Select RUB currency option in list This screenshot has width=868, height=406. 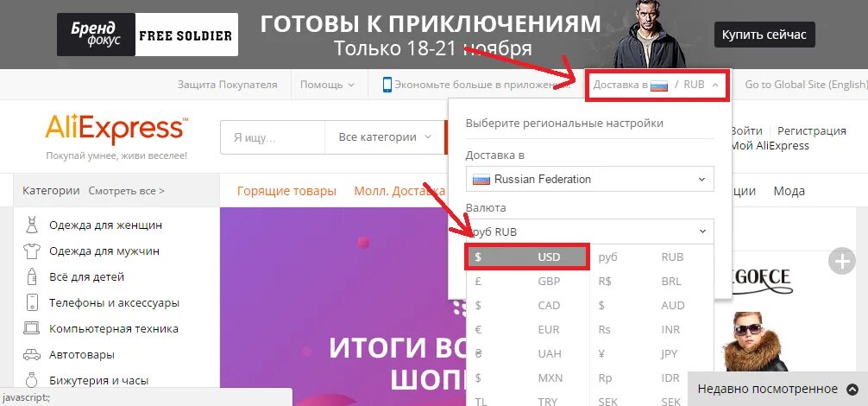pyautogui.click(x=651, y=257)
